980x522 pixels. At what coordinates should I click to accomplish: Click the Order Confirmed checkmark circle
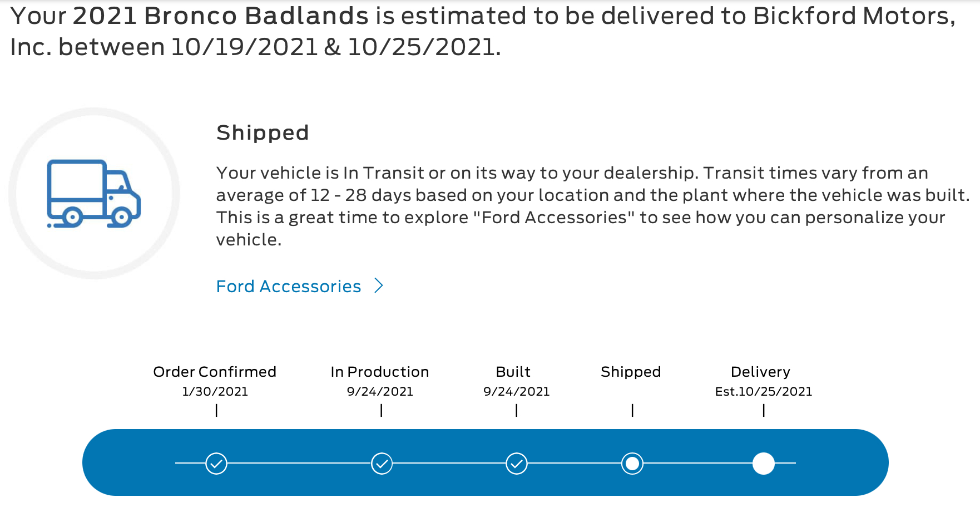(216, 463)
